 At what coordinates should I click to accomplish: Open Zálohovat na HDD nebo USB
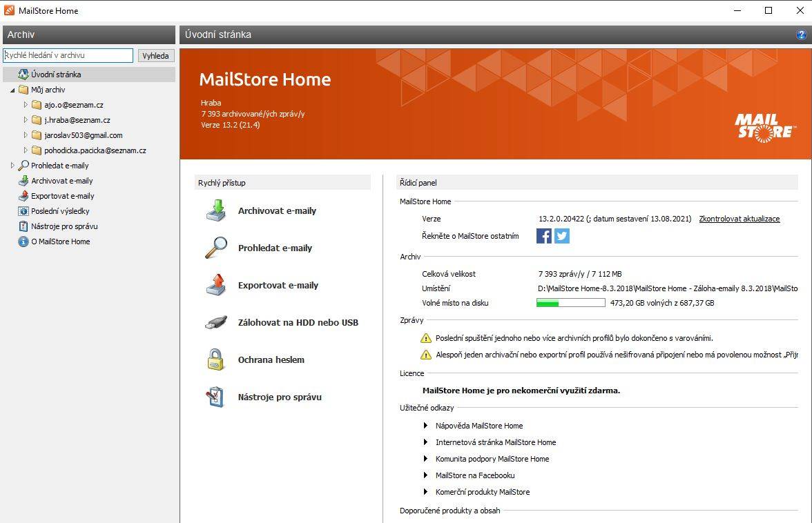coord(298,322)
